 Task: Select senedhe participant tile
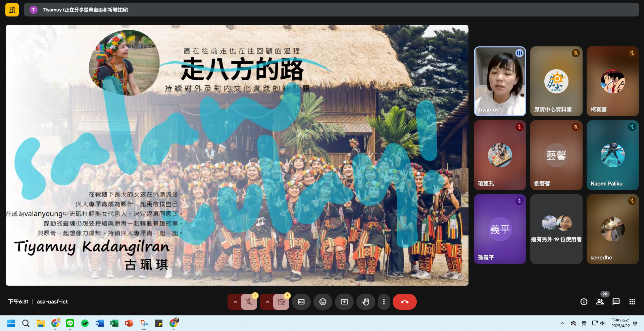pos(613,229)
